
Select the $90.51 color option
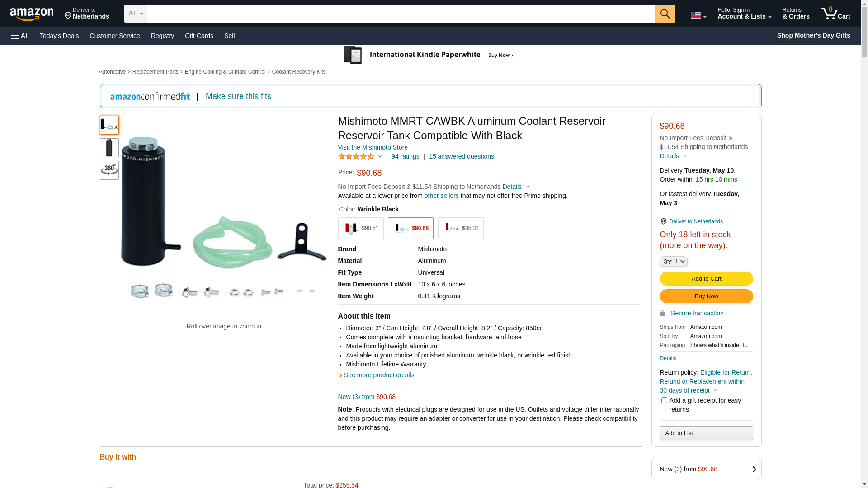click(x=361, y=228)
